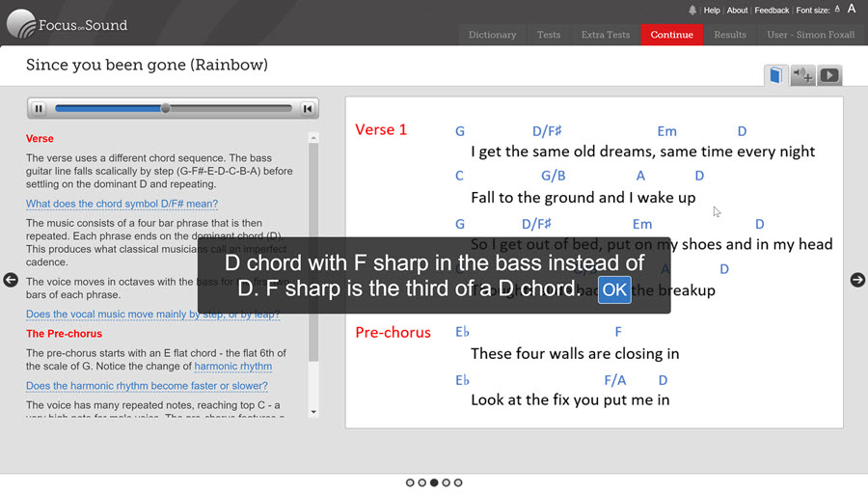Click the Help link

(712, 10)
